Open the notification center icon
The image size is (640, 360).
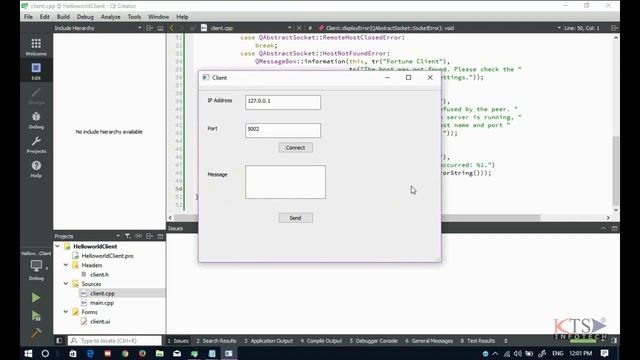(604, 353)
